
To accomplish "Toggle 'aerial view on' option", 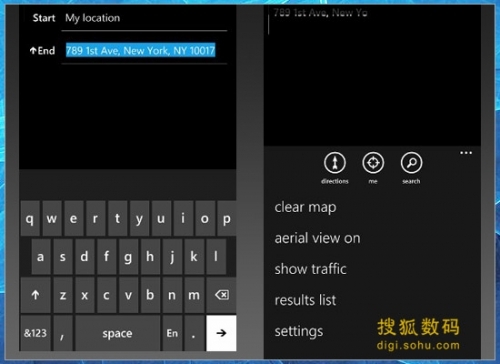I will point(317,238).
